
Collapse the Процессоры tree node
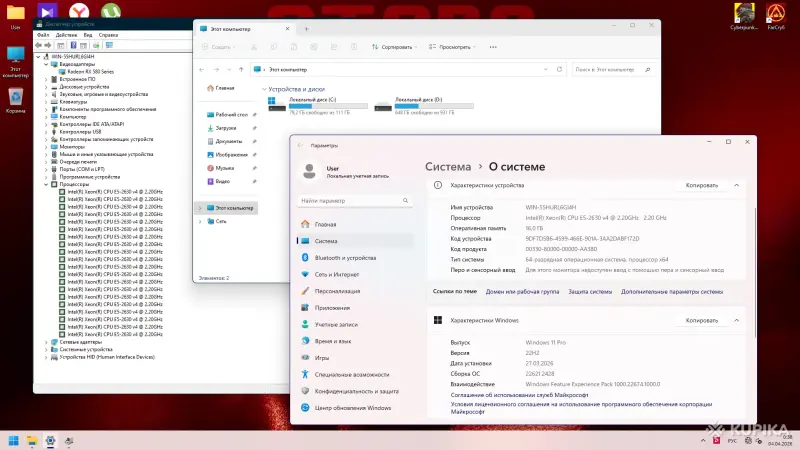click(46, 184)
